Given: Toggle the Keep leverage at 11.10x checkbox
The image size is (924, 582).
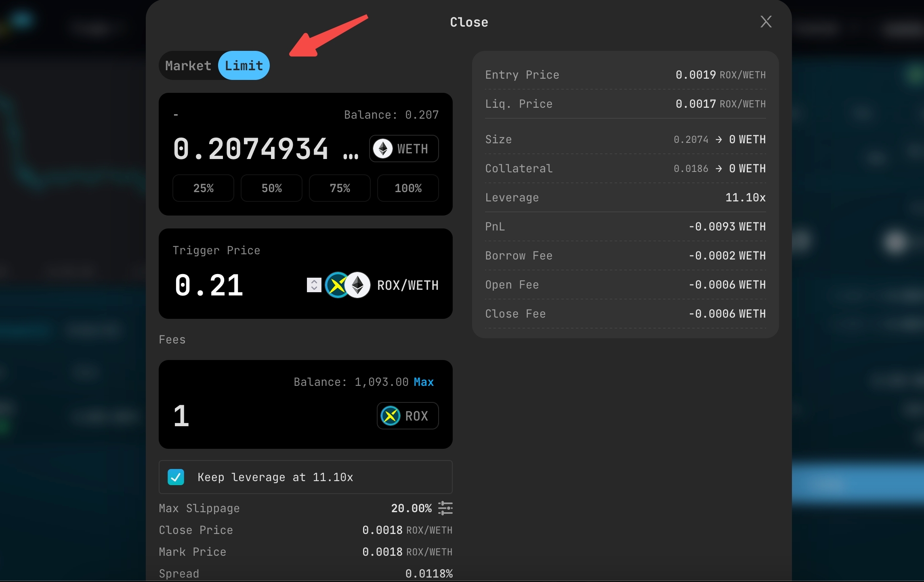Looking at the screenshot, I should pos(176,477).
